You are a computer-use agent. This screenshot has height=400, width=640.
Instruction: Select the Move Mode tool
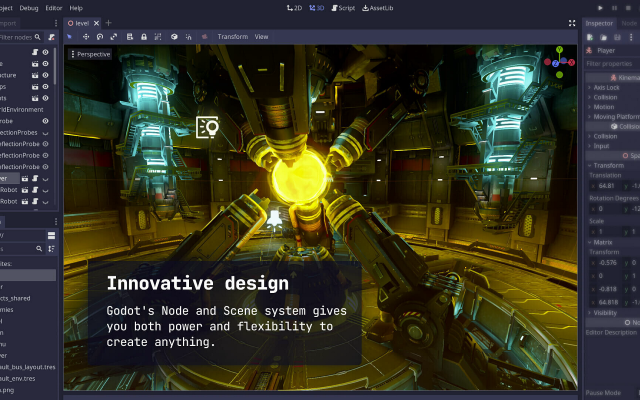click(86, 37)
